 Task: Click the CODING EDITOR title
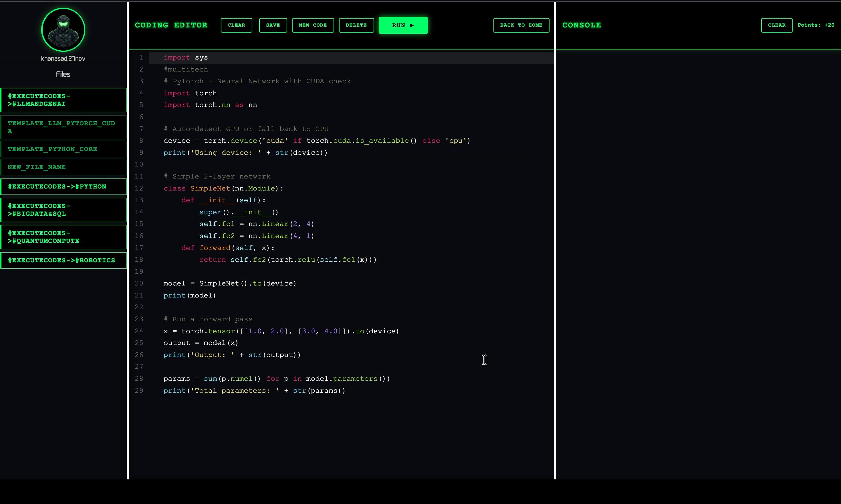tap(171, 25)
